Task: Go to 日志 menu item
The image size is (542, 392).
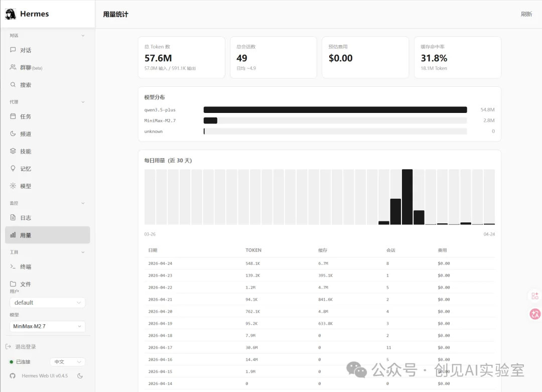Action: (x=47, y=218)
